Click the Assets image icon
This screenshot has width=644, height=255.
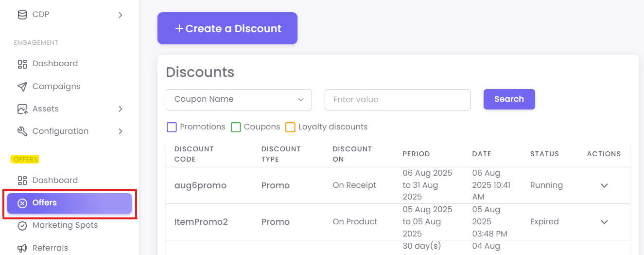click(22, 109)
